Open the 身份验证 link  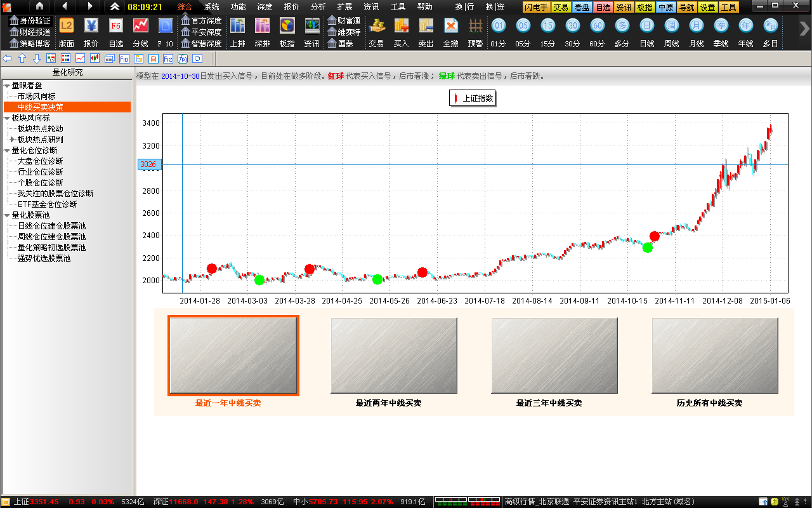click(x=30, y=21)
